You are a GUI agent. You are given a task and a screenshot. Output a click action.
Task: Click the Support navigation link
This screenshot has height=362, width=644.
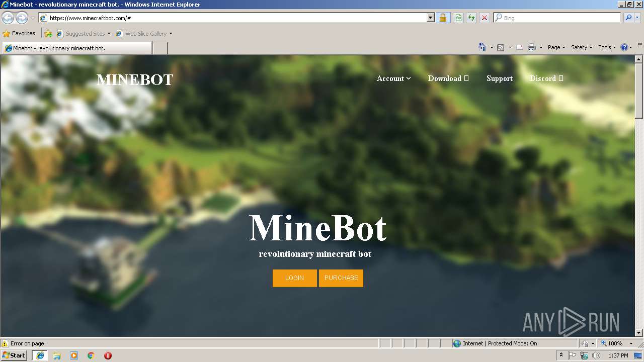click(x=500, y=78)
